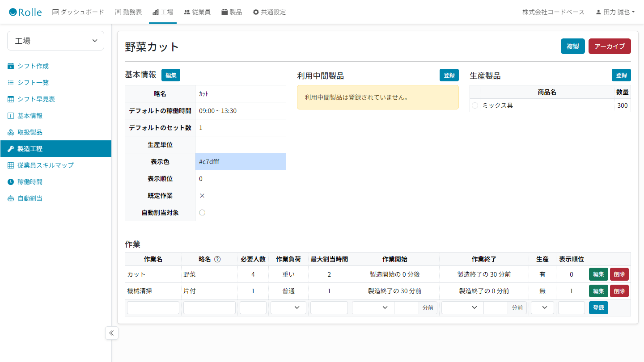Click the シフト一覧 list icon

pos(11,83)
